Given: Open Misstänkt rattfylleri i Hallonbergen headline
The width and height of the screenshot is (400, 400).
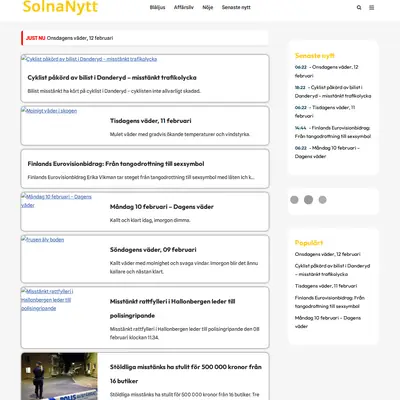Looking at the screenshot, I should pos(173,308).
